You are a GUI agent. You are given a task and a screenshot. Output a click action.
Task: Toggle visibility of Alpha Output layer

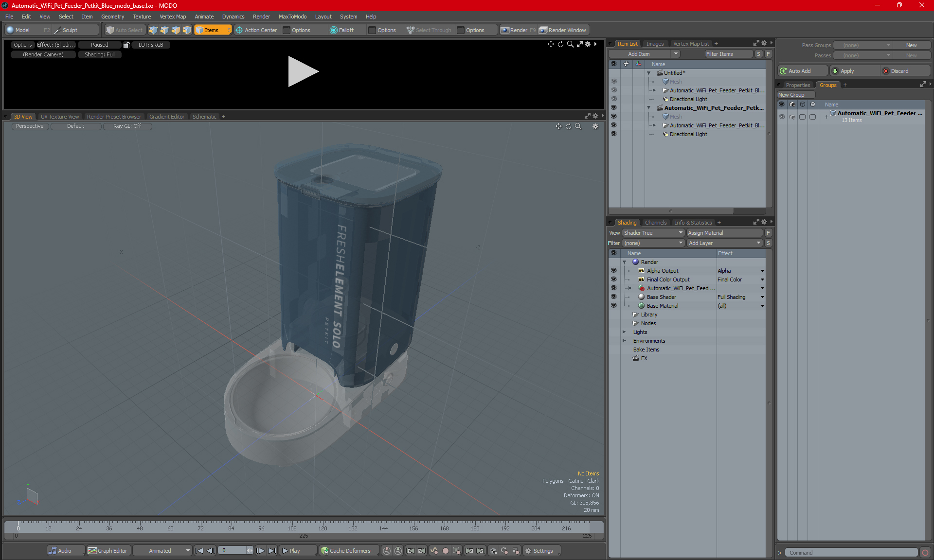point(613,271)
